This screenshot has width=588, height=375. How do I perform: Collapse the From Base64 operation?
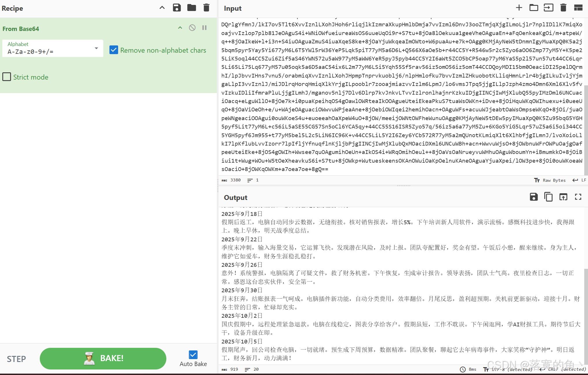pyautogui.click(x=180, y=28)
